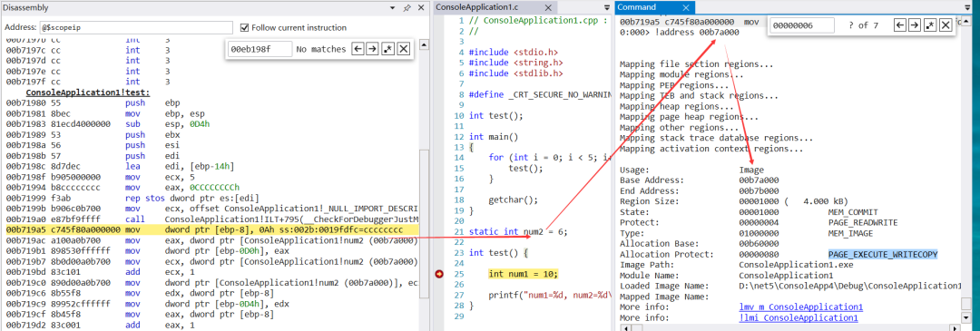Click the breakpoint marker on line 25
Viewport: 980px width, 331px height.
[439, 274]
